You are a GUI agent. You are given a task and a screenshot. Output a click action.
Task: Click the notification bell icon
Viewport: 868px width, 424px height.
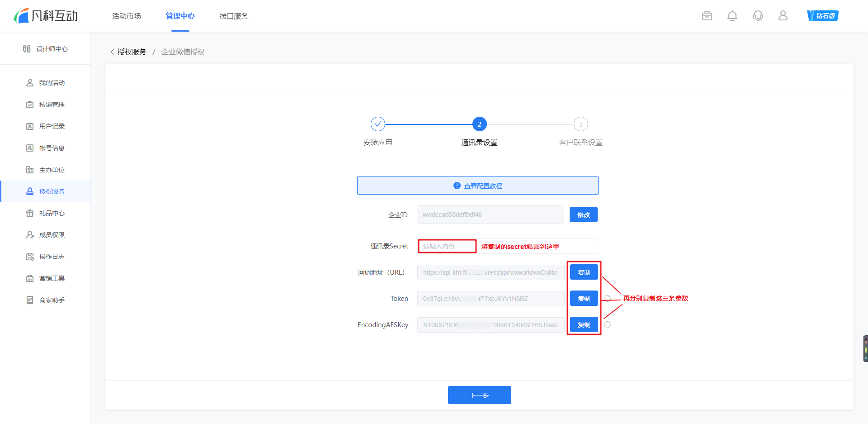tap(732, 16)
